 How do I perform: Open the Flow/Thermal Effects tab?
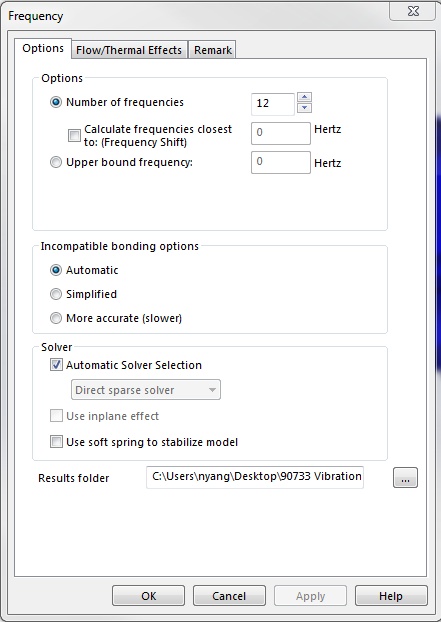click(x=129, y=50)
